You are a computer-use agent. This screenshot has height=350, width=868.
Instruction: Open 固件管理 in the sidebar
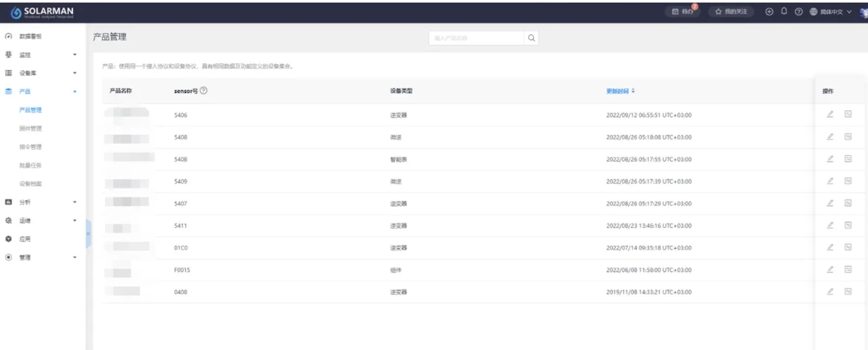(31, 128)
